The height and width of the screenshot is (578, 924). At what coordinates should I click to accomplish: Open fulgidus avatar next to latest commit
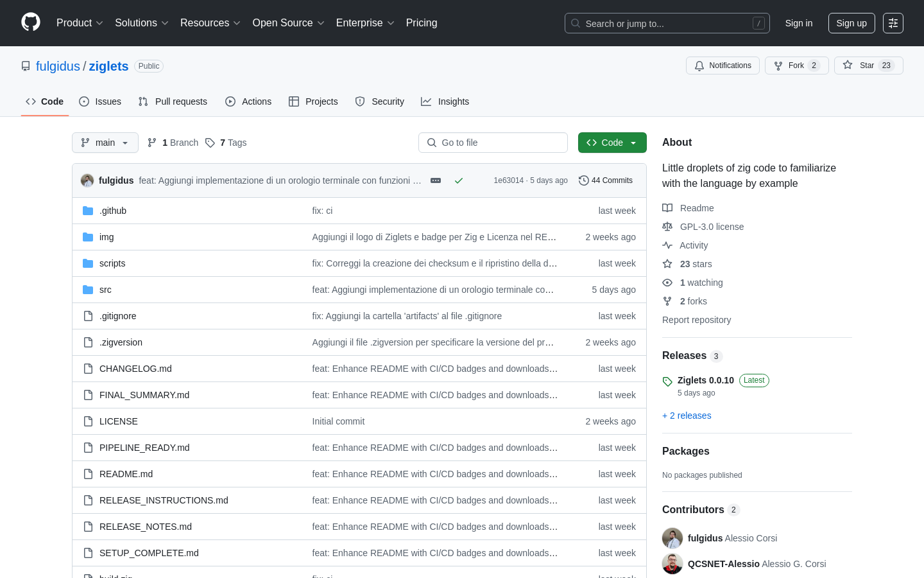point(87,180)
